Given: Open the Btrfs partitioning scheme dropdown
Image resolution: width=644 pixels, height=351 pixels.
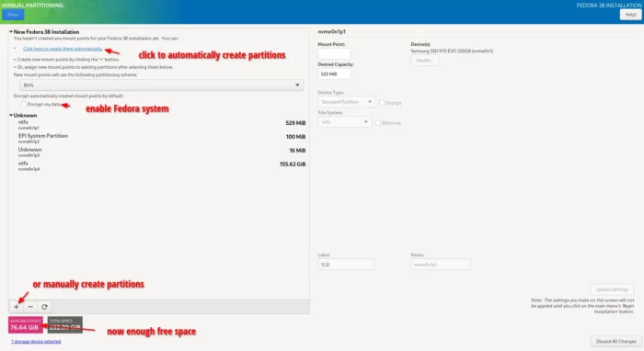Looking at the screenshot, I should (161, 85).
